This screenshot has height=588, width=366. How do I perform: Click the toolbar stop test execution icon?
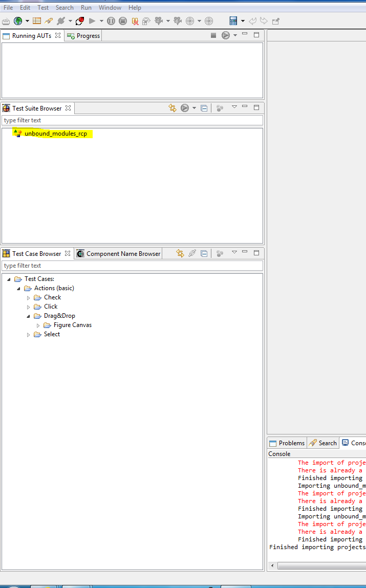coord(123,21)
